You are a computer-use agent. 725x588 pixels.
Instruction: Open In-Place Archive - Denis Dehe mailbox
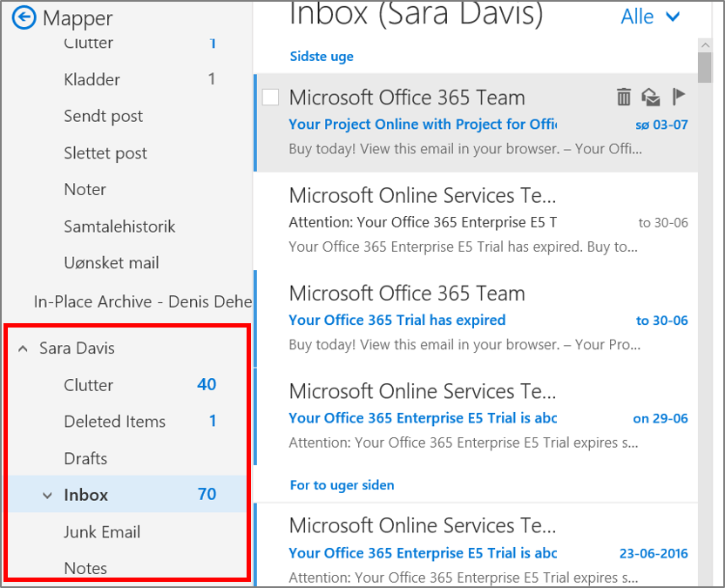pos(142,301)
